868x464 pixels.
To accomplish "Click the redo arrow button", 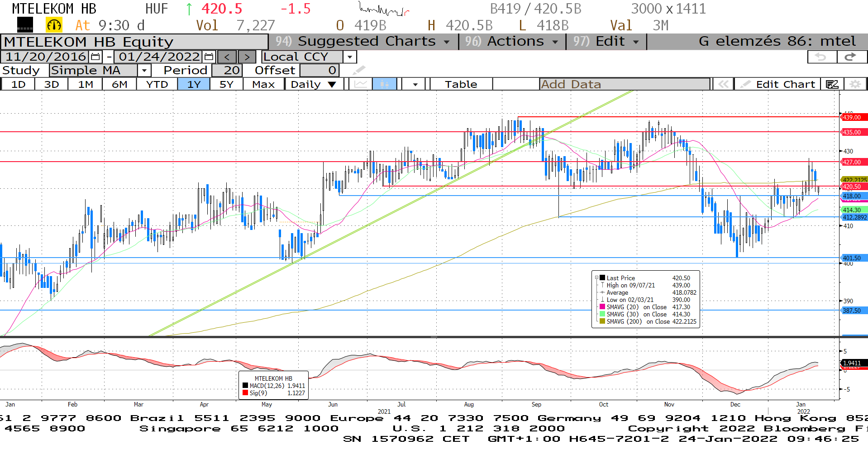I will [x=851, y=57].
